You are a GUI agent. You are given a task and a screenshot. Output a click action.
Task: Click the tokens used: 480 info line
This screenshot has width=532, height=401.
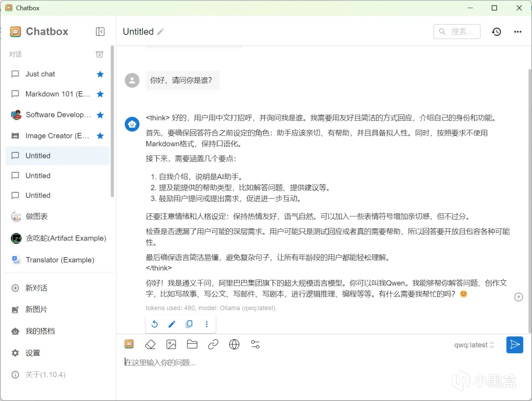point(210,308)
